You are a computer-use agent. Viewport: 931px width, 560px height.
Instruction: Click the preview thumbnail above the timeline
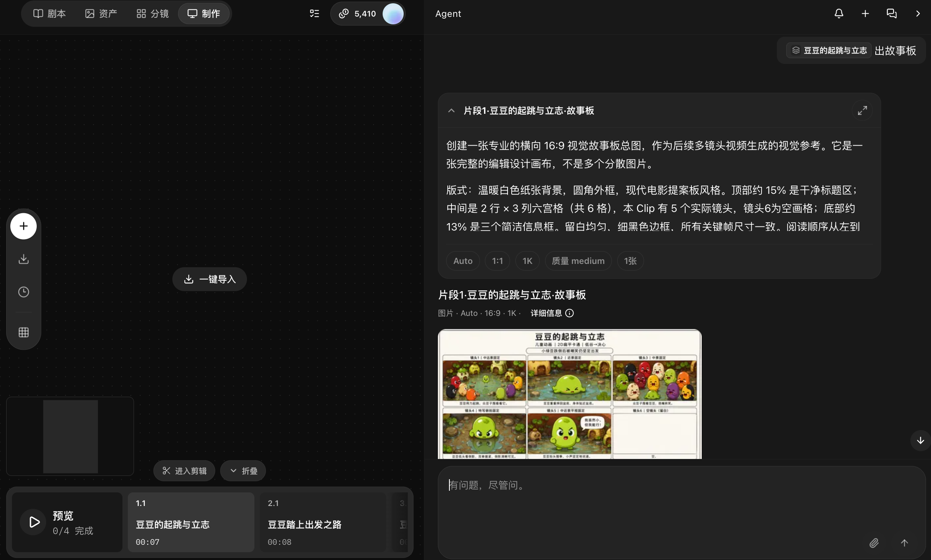(x=70, y=436)
